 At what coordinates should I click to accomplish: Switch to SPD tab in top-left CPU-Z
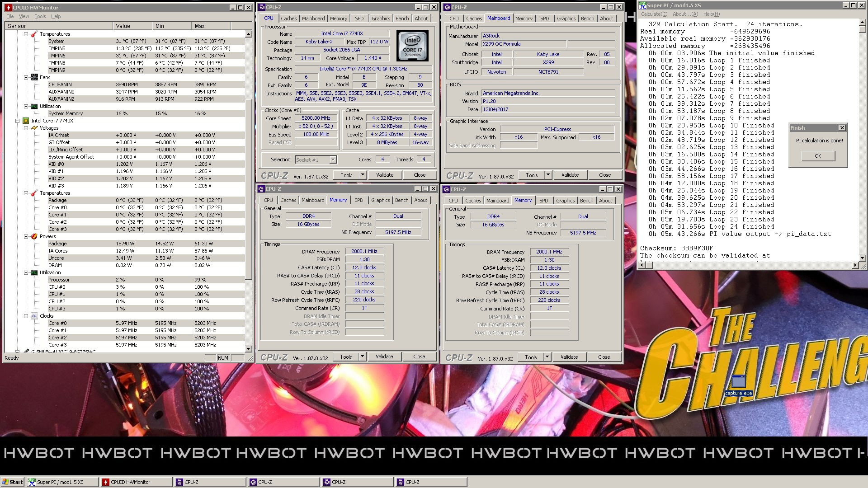(x=359, y=19)
